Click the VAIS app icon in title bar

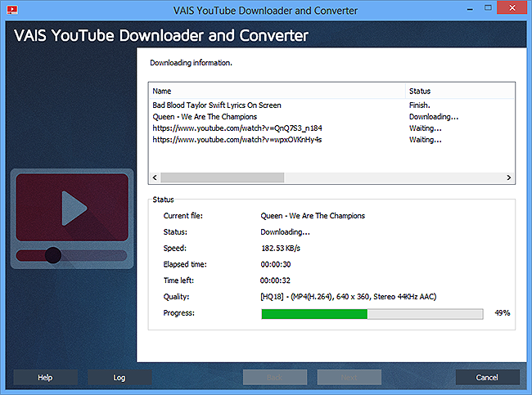(x=12, y=10)
